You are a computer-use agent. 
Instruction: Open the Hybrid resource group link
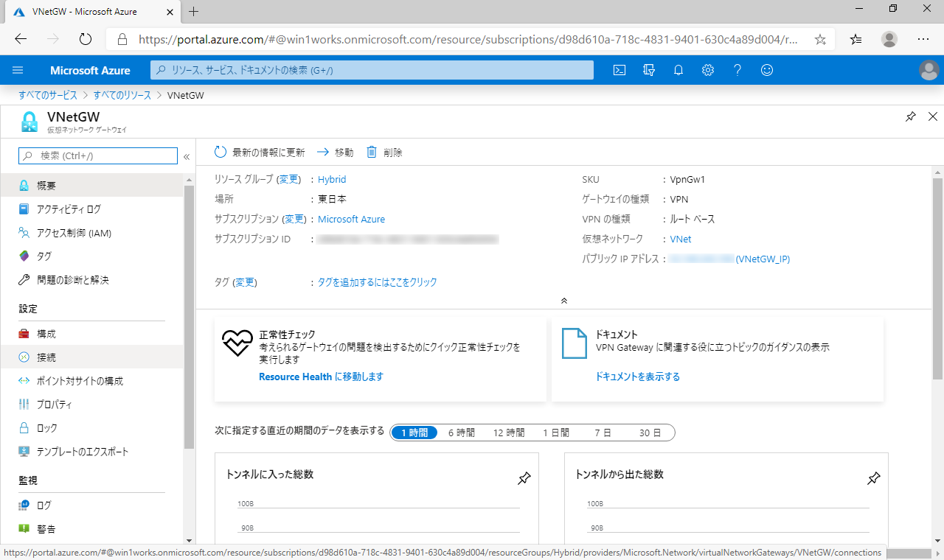tap(332, 179)
